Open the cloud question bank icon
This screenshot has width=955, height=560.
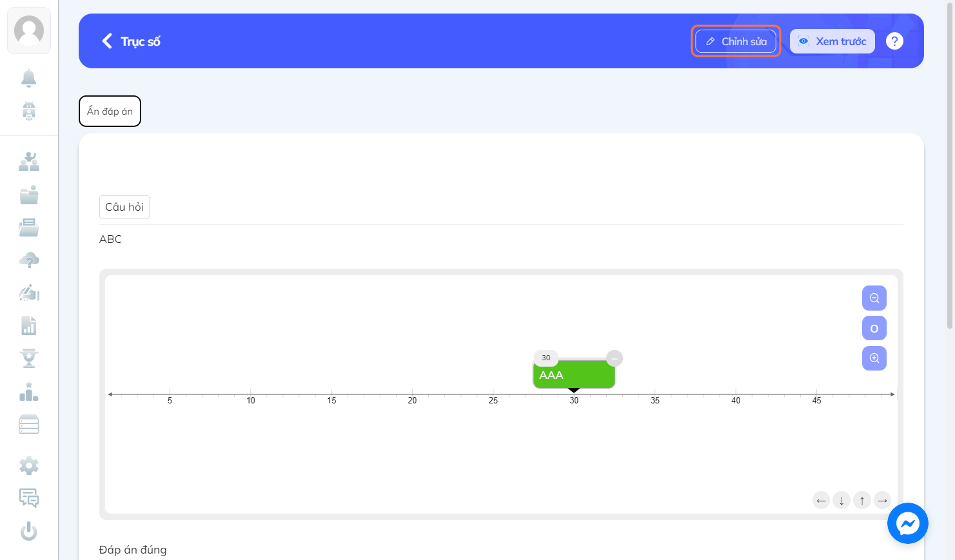pyautogui.click(x=29, y=260)
